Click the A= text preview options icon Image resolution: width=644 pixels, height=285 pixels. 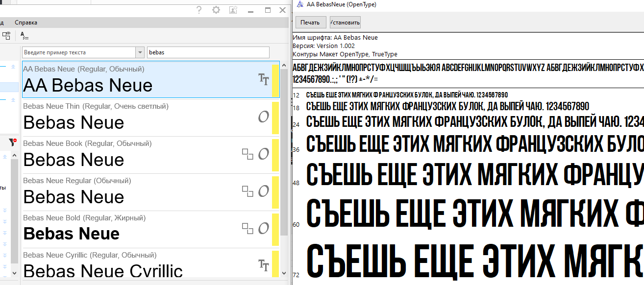tap(25, 36)
